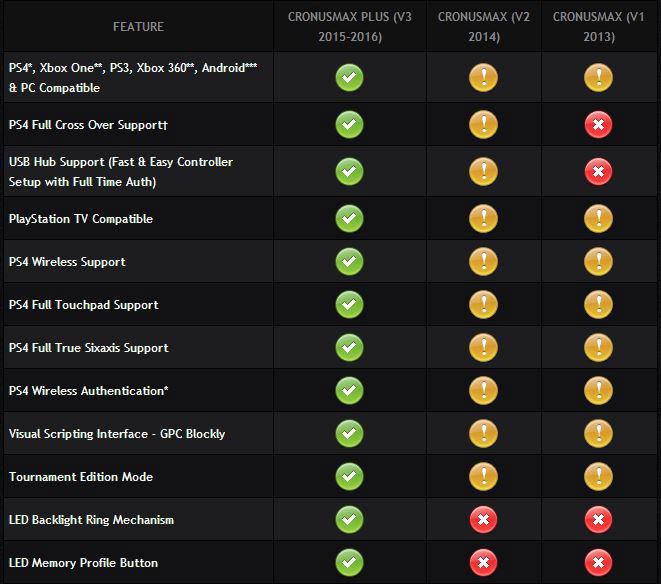The width and height of the screenshot is (661, 584).
Task: Select the CRONUSMAX V1 2013 column header
Action: (x=599, y=27)
